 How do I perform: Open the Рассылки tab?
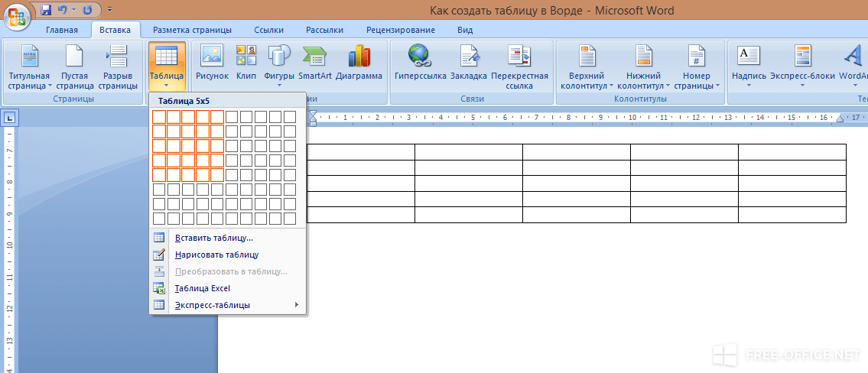[324, 30]
